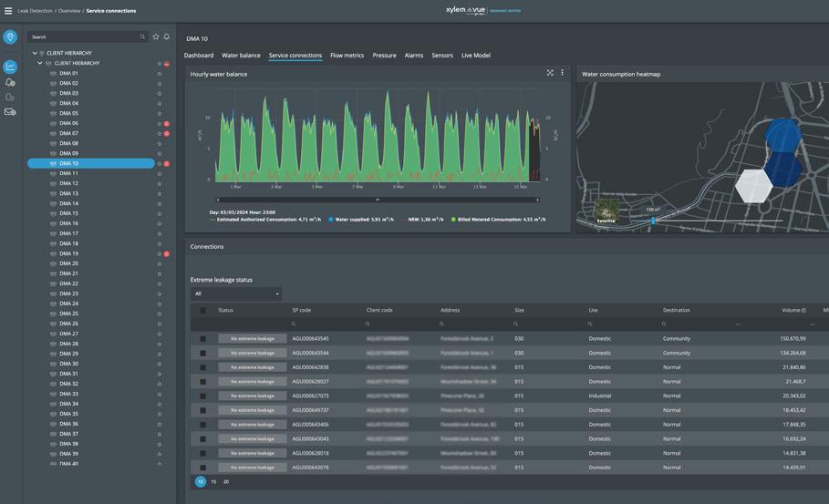Click the Satellite map view thumbnail
The height and width of the screenshot is (504, 829).
(x=606, y=213)
